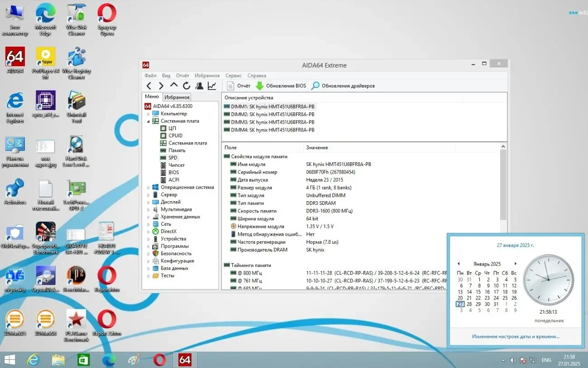Click the Refresh icon in AIDA64 toolbar

186,86
